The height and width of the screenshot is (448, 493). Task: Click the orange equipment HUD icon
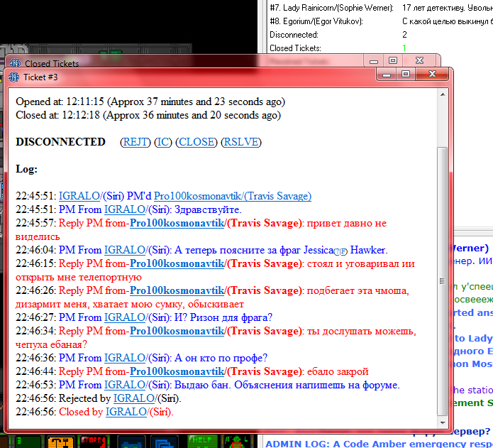tap(61, 442)
